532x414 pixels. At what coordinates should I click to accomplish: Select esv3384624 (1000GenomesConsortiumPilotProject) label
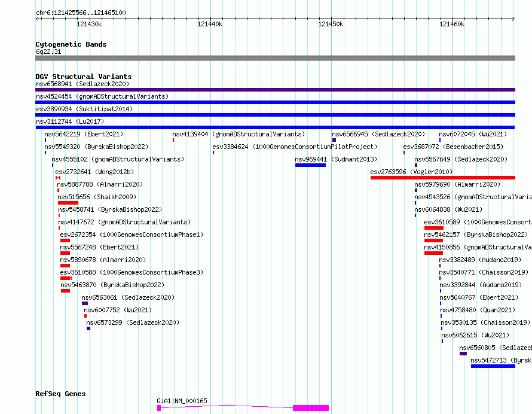[x=295, y=147]
